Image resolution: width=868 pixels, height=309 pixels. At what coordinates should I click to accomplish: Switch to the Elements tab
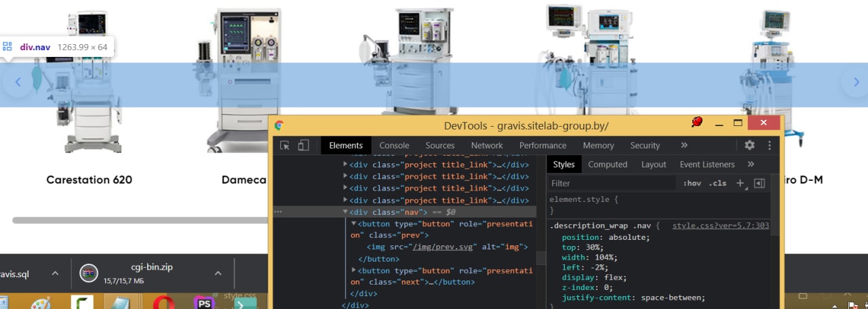pyautogui.click(x=346, y=145)
